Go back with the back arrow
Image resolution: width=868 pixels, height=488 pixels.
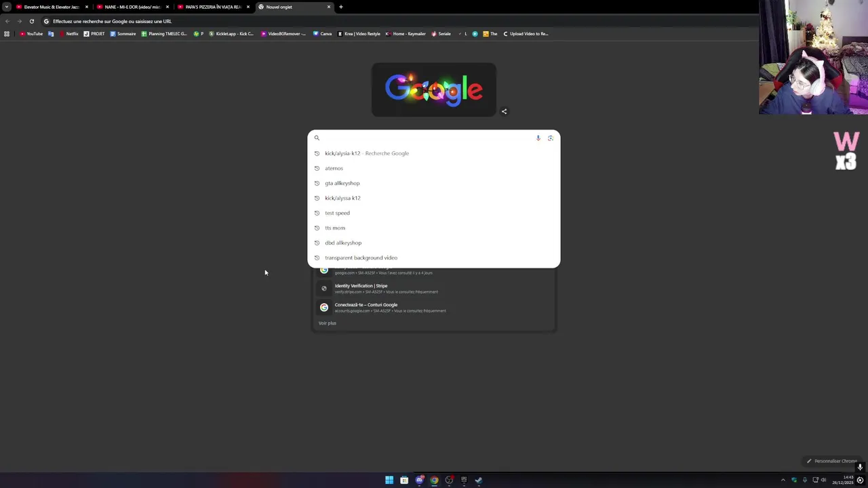(x=7, y=21)
